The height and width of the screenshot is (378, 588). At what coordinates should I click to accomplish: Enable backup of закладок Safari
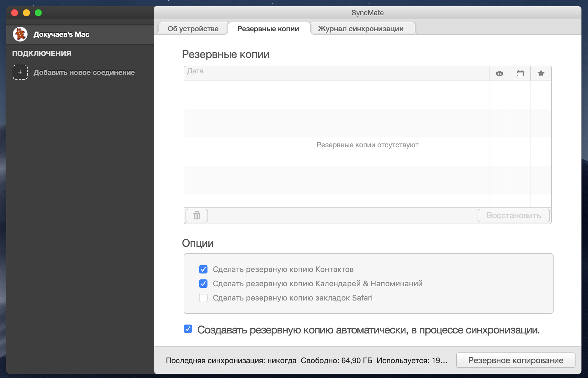(203, 298)
